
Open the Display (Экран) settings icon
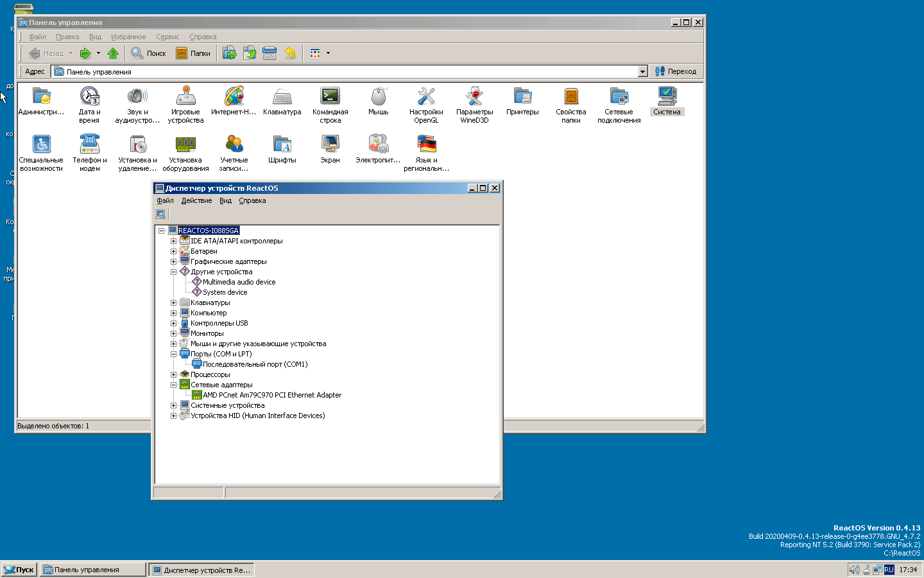pyautogui.click(x=330, y=146)
